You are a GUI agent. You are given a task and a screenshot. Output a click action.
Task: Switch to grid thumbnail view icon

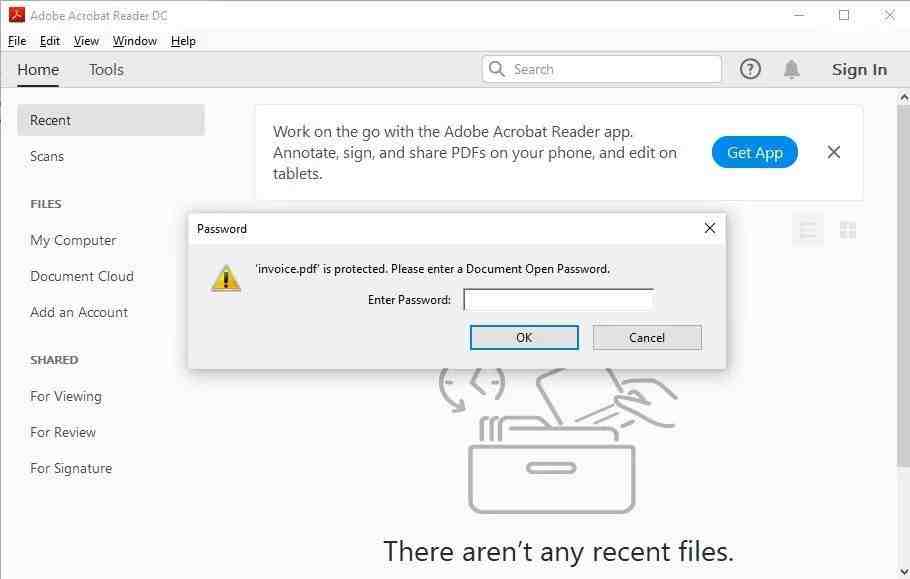pyautogui.click(x=847, y=230)
